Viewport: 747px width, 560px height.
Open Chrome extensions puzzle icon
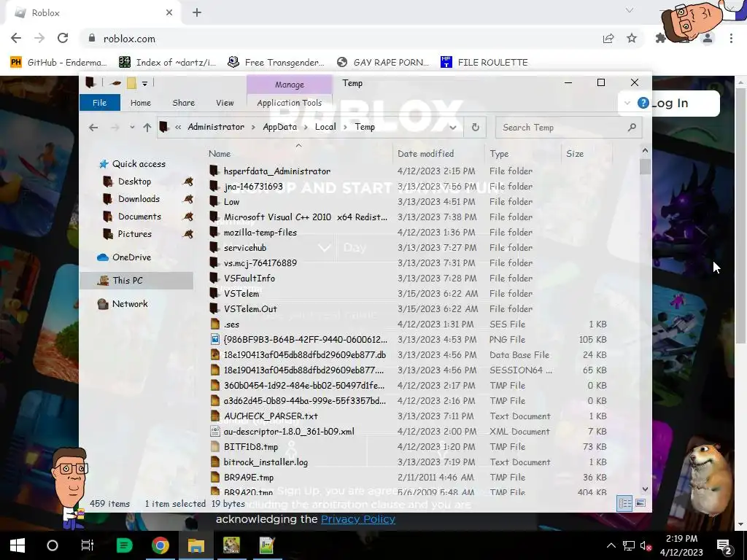(x=661, y=38)
